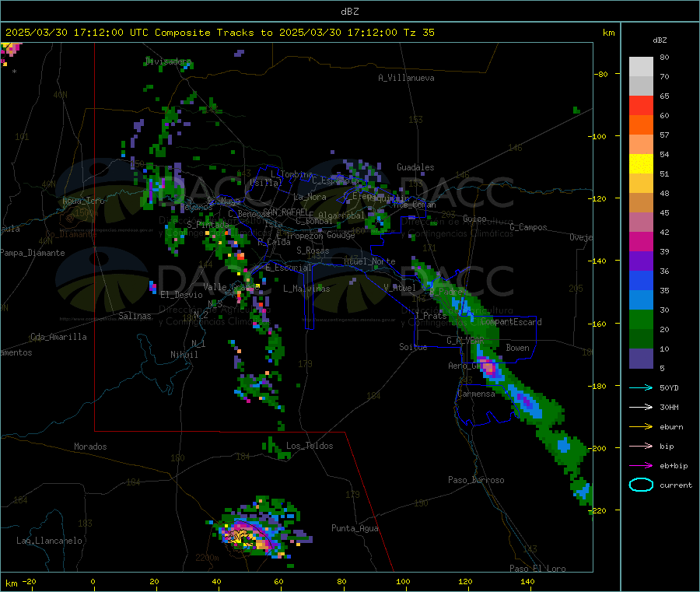The width and height of the screenshot is (700, 592).
Task: Select the bright green swatch between 30 and 20
Action: pyautogui.click(x=641, y=319)
